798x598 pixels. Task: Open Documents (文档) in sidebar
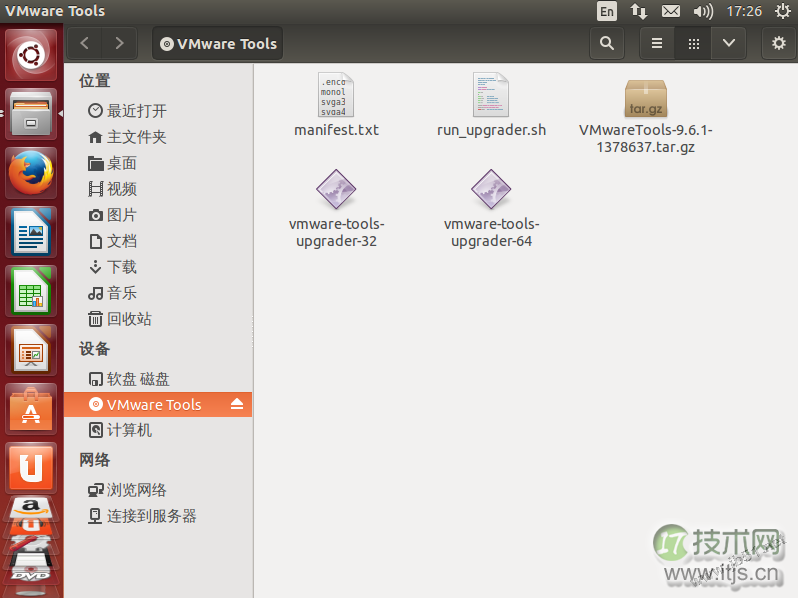pos(158,241)
